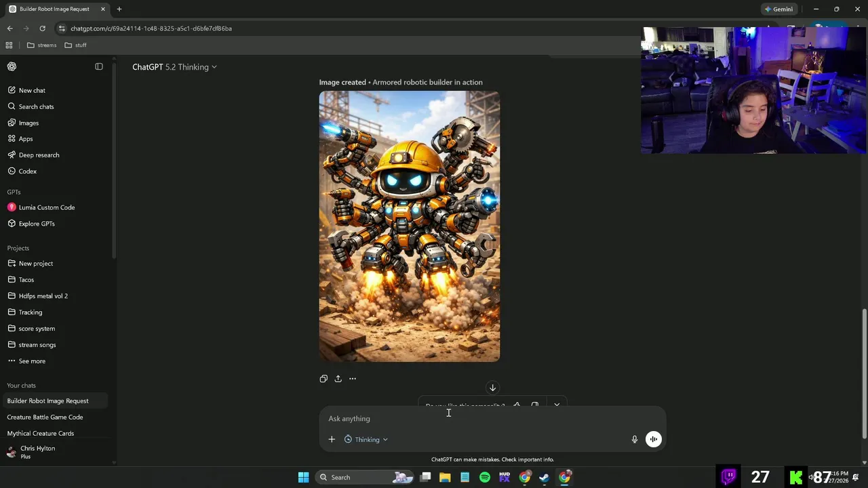Click the ChatGPT logo in the sidebar
Screen dimensions: 868x488
[12, 66]
